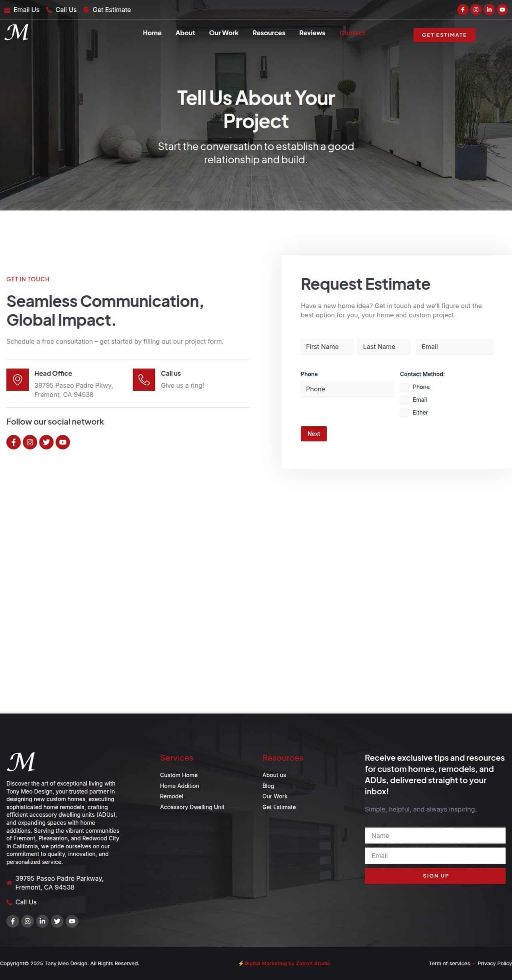This screenshot has width=512, height=980.
Task: Open the Our Work menu item
Action: [x=224, y=33]
